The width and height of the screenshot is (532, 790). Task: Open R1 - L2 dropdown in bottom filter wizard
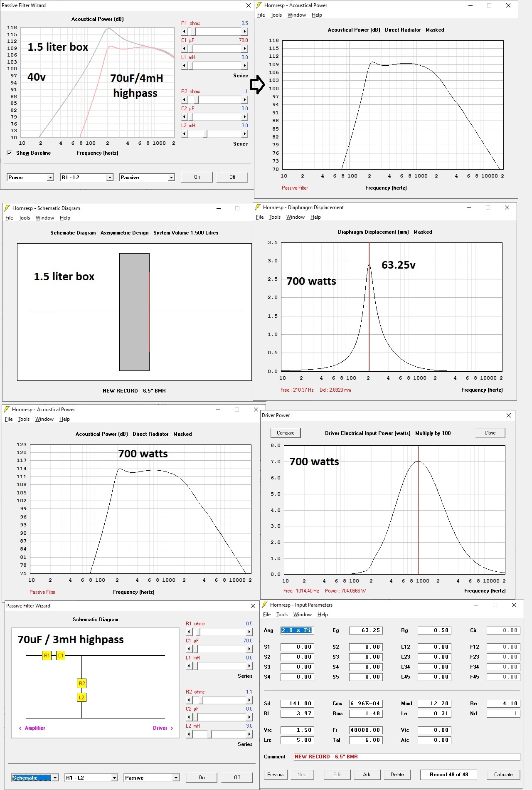(x=91, y=778)
